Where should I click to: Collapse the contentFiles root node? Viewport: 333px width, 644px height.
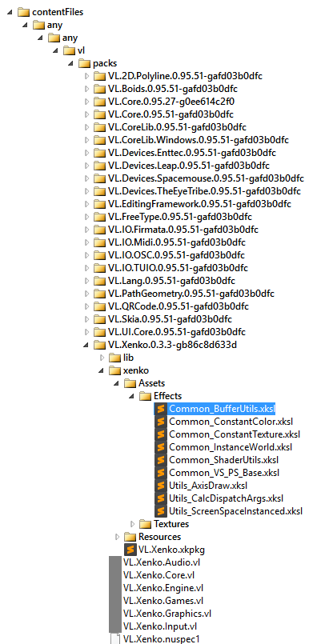[9, 12]
